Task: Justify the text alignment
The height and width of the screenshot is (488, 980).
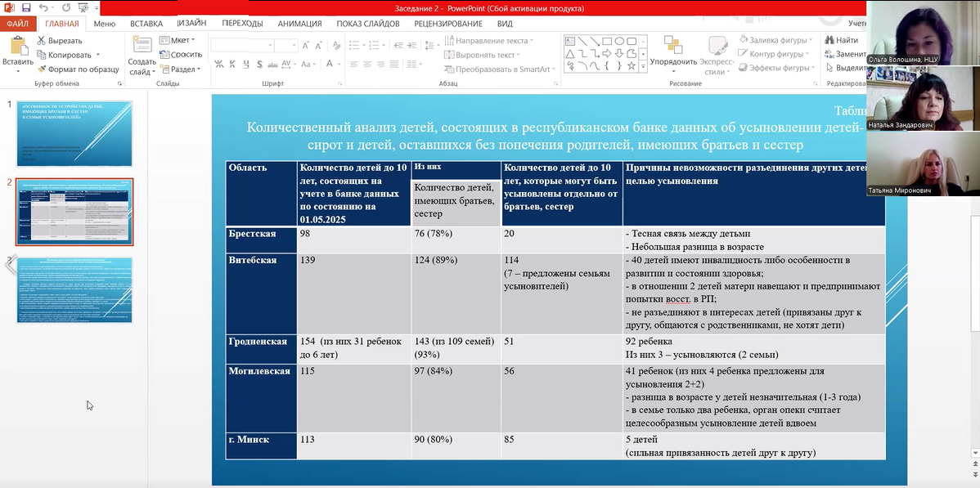Action: point(393,64)
